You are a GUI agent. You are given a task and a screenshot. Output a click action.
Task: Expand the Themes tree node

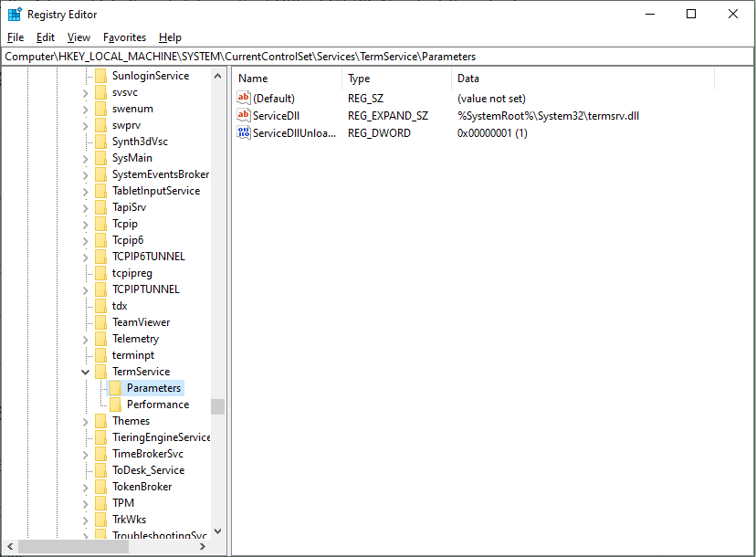[x=86, y=421]
